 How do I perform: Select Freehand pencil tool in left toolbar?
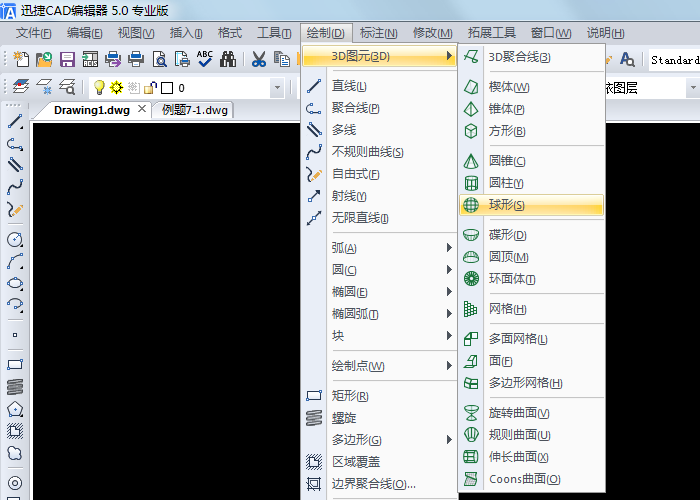click(x=15, y=208)
